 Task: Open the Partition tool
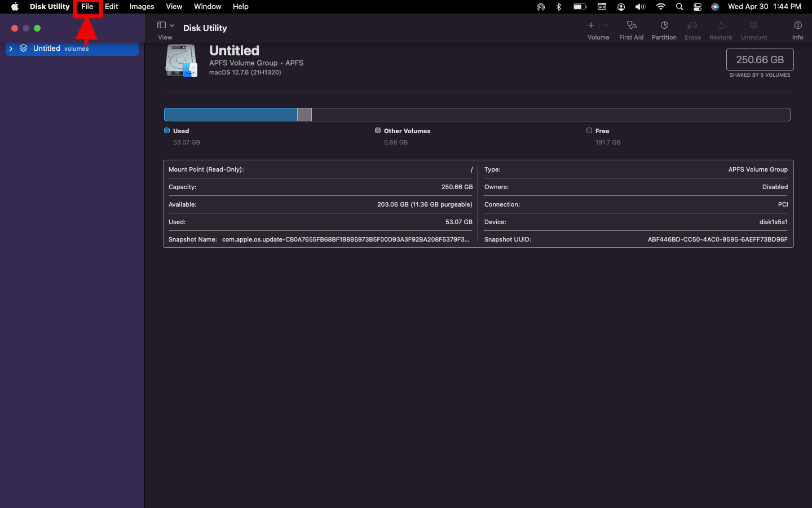coord(664,25)
